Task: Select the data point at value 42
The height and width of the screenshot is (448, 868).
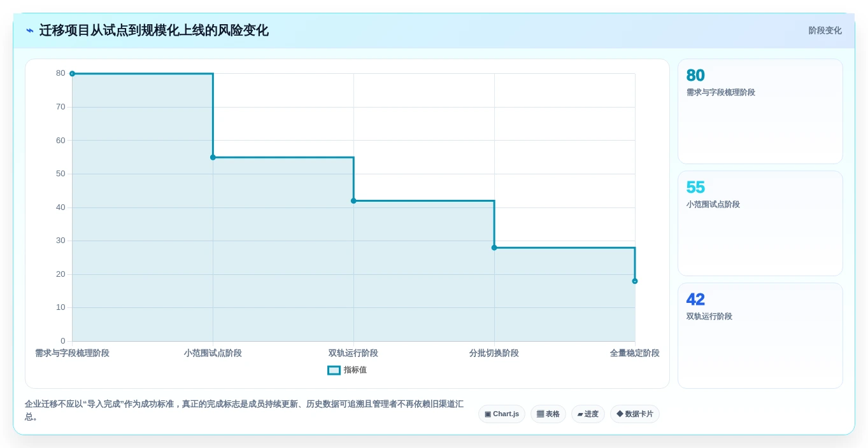Action: point(353,201)
